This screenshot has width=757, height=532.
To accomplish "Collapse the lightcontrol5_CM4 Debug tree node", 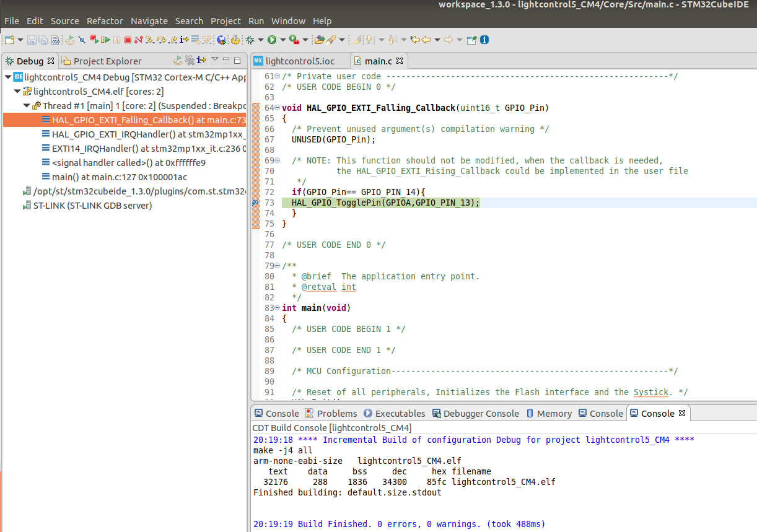I will (x=7, y=77).
